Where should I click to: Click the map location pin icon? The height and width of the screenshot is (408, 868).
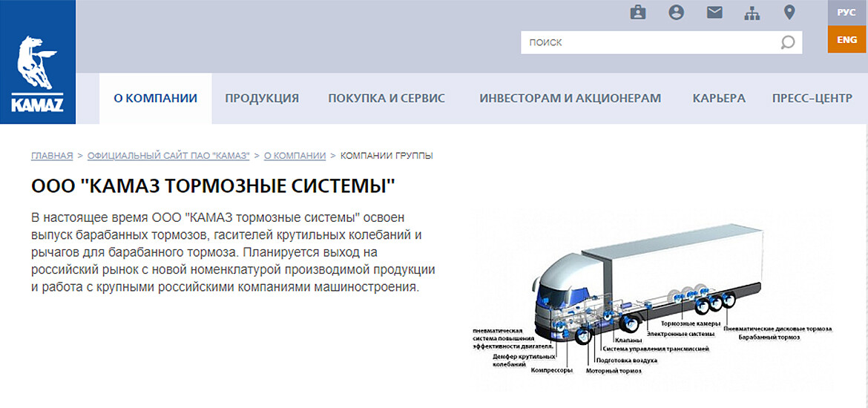point(789,13)
